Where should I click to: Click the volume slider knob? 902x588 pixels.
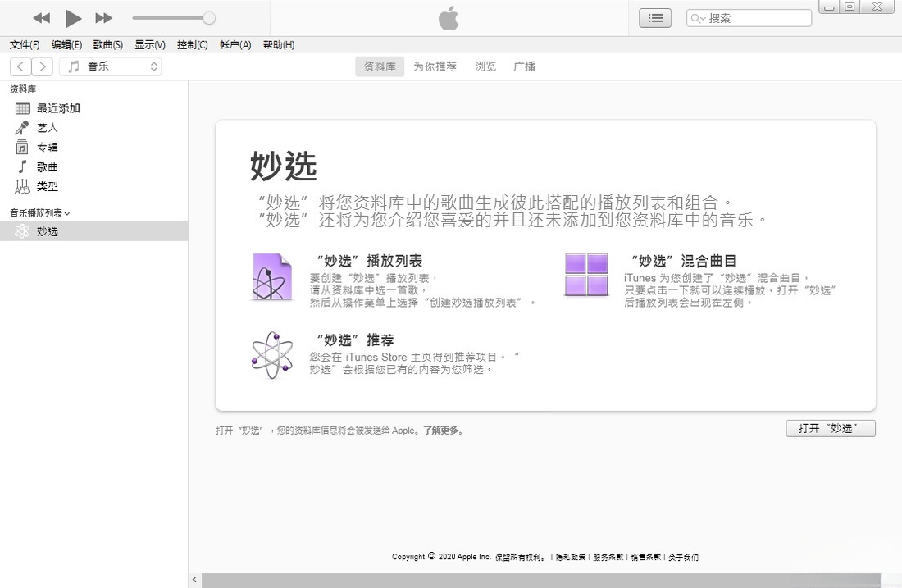(x=209, y=18)
